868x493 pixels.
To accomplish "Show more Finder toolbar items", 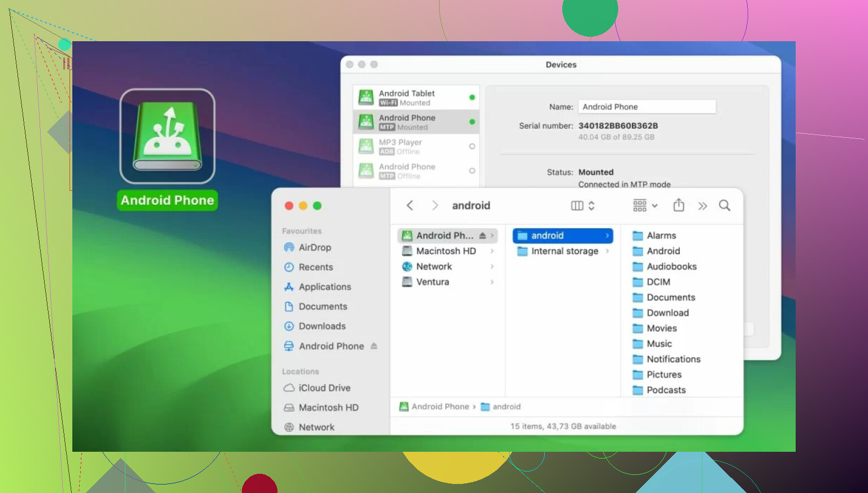I will point(702,206).
